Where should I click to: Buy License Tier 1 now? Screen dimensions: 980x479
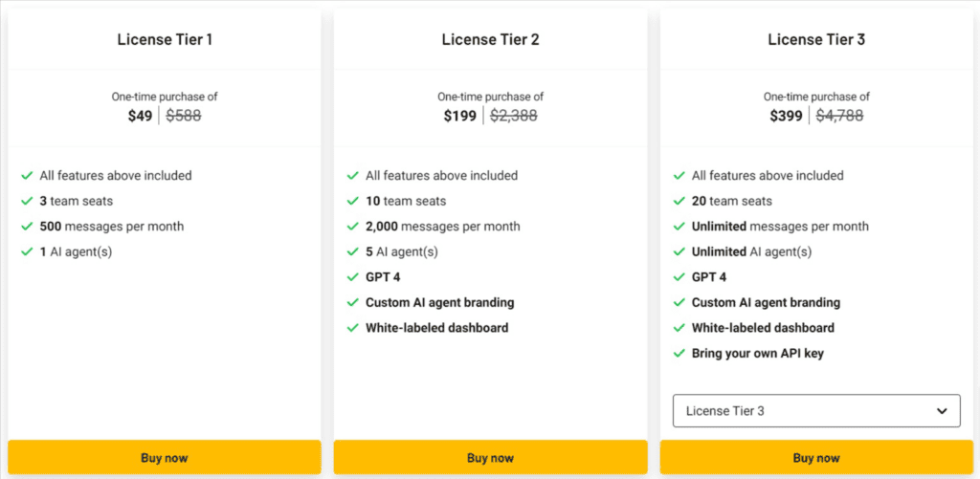(x=164, y=458)
